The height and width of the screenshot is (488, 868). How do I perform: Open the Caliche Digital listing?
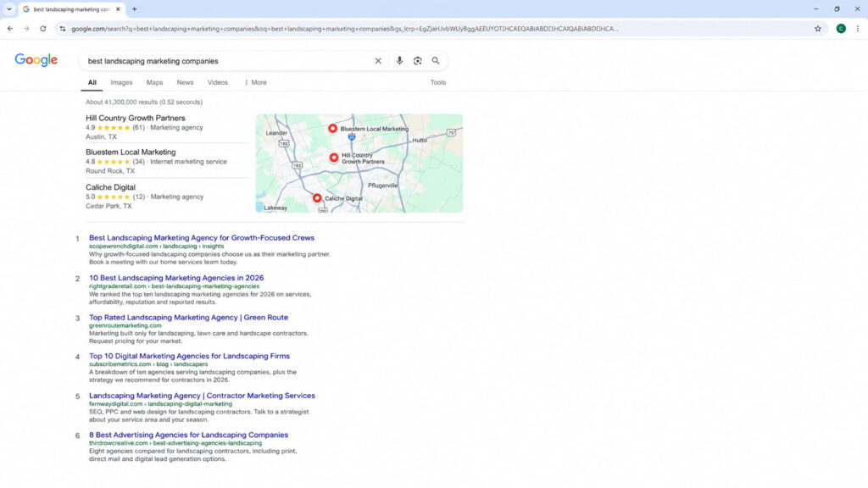click(x=110, y=187)
